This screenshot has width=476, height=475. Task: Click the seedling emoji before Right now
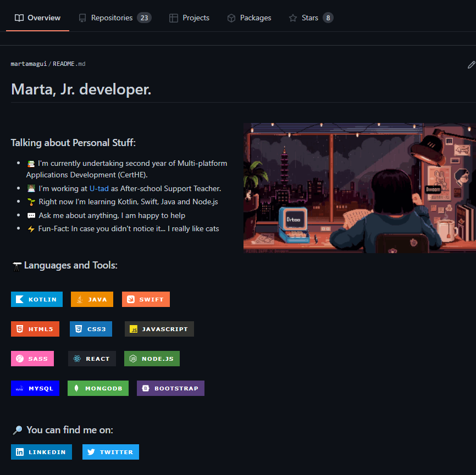(31, 202)
